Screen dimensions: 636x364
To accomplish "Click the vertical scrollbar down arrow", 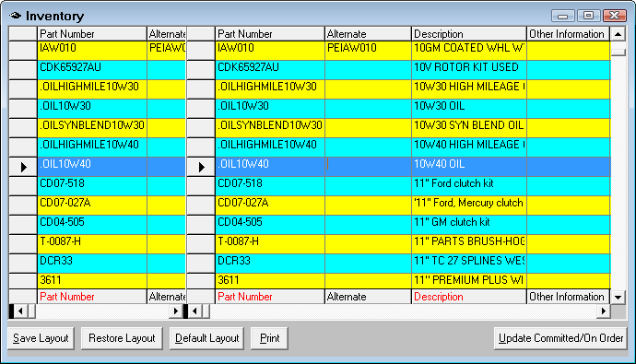I will [x=618, y=297].
